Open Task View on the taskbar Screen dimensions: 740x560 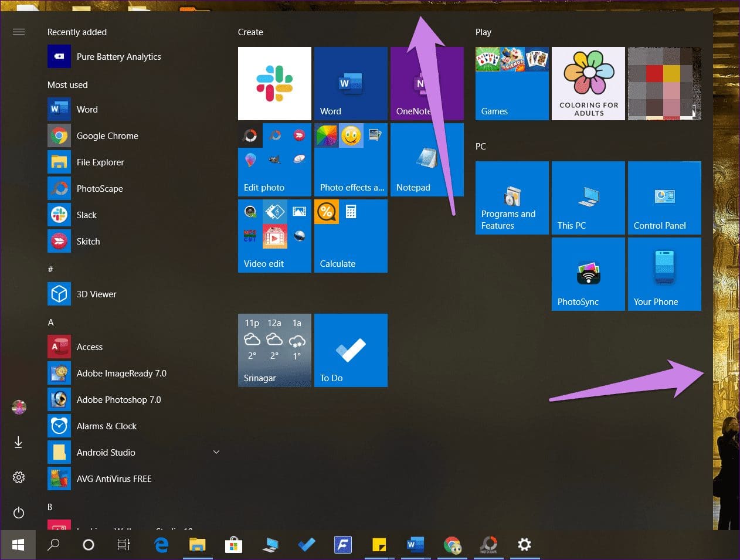pyautogui.click(x=124, y=545)
